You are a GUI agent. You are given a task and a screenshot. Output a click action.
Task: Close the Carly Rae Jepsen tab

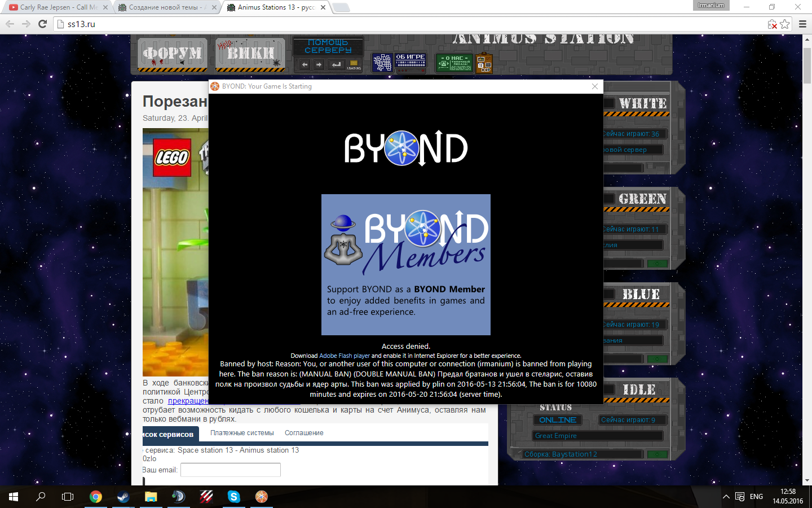pyautogui.click(x=105, y=7)
